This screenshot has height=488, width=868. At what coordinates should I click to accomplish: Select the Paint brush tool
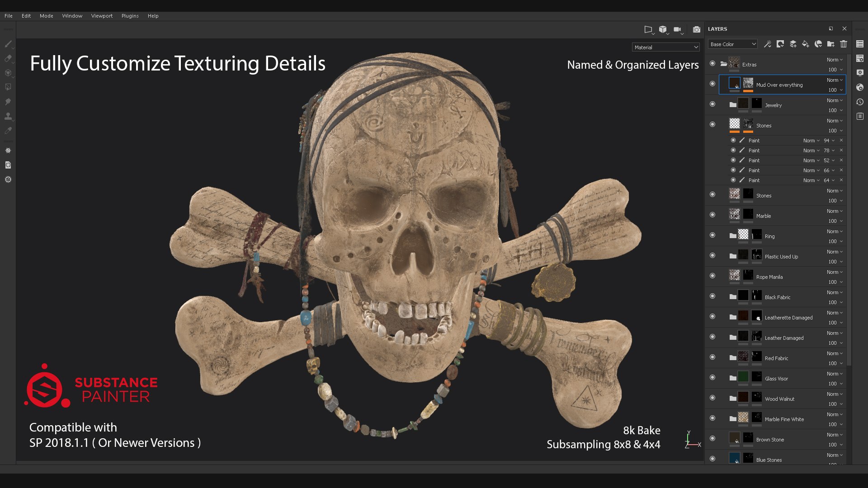(x=8, y=44)
